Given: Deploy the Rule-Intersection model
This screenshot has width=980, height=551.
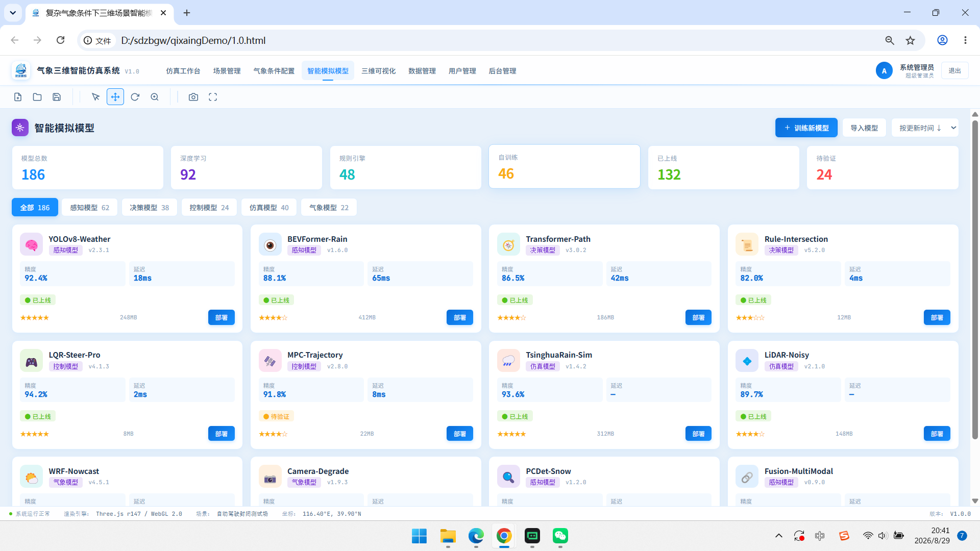Looking at the screenshot, I should pyautogui.click(x=937, y=317).
